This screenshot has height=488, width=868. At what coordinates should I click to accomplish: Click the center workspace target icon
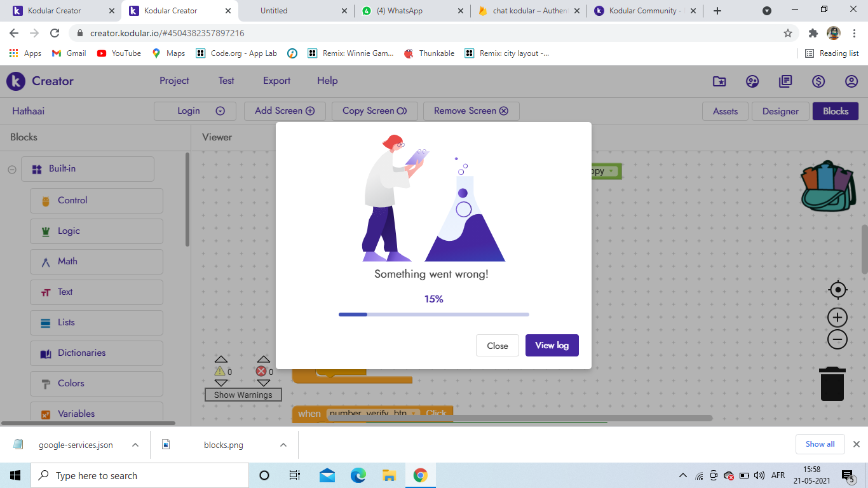[x=837, y=290]
